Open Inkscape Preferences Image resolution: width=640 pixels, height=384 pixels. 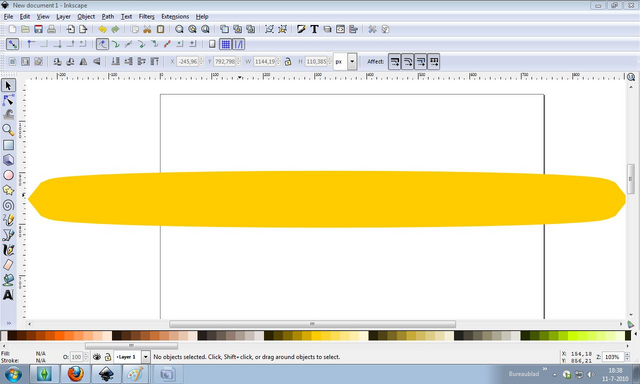[372, 29]
